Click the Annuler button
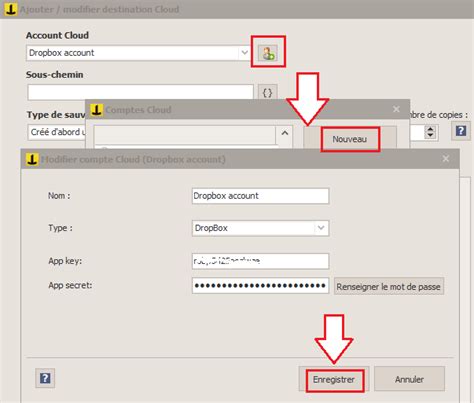 pos(409,379)
